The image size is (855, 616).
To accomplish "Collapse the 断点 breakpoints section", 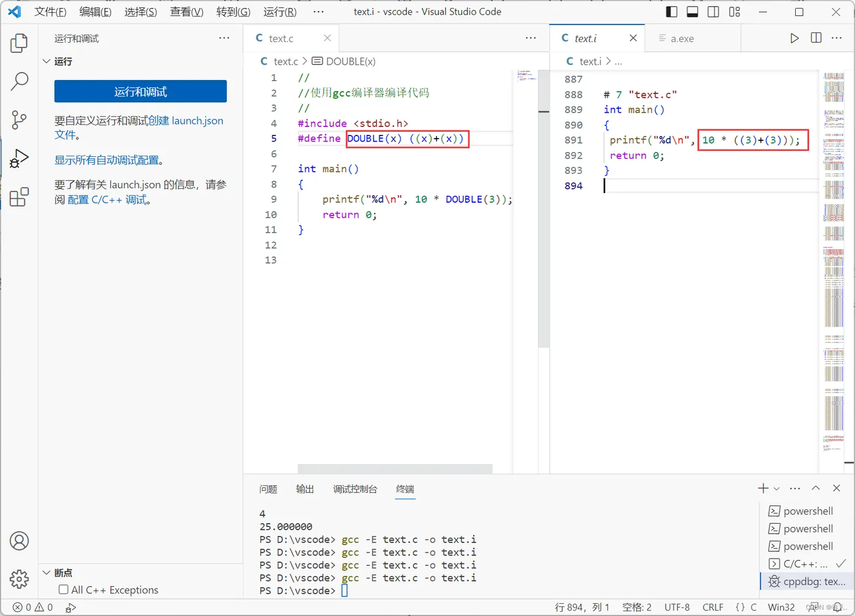I will [x=46, y=573].
